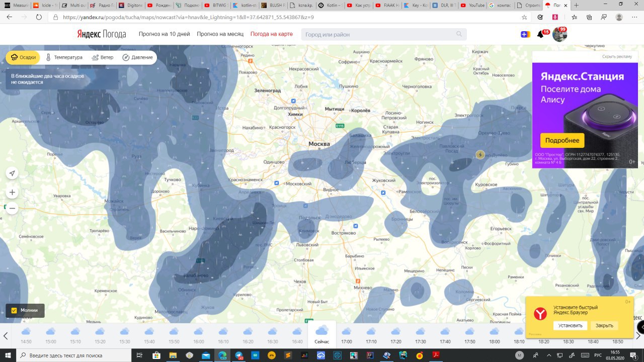Open Mail app on taskbar
Image resolution: width=644 pixels, height=362 pixels.
click(x=205, y=355)
